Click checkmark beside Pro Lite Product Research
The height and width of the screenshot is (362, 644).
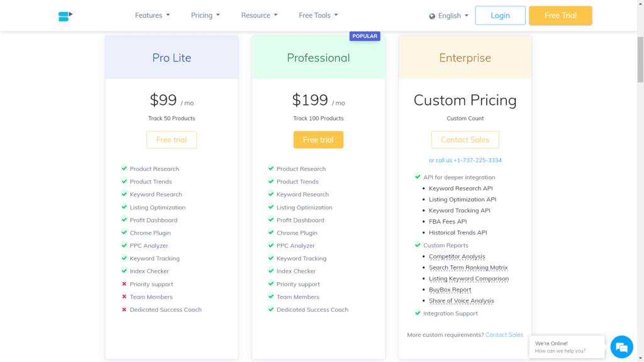(124, 168)
